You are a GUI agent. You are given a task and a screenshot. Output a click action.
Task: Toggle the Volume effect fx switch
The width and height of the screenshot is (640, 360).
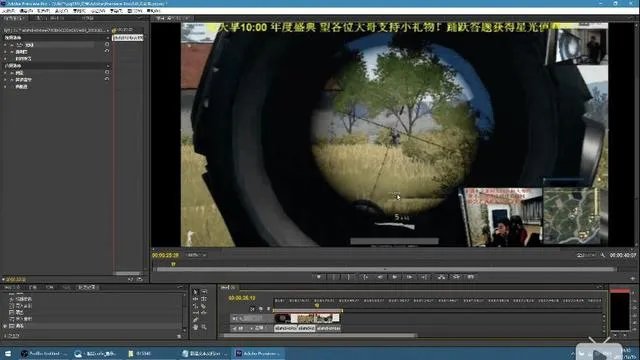click(11, 73)
